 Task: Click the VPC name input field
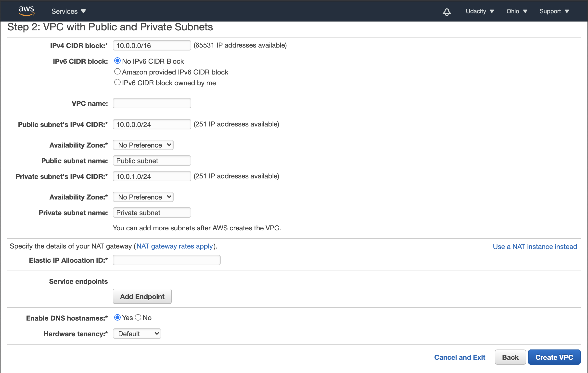(152, 103)
